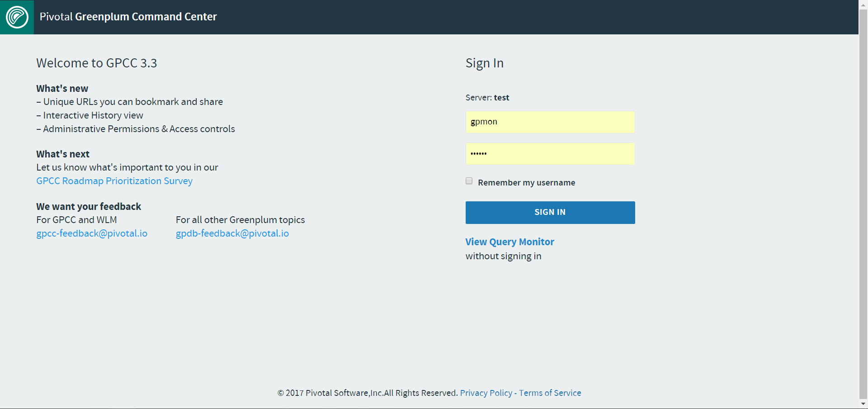This screenshot has height=409, width=868.
Task: Click the Remember my username label
Action: [x=526, y=183]
